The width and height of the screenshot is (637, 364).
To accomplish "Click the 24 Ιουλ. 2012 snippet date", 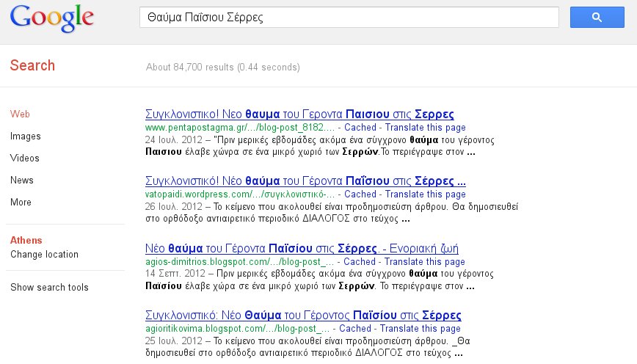I will tap(173, 140).
